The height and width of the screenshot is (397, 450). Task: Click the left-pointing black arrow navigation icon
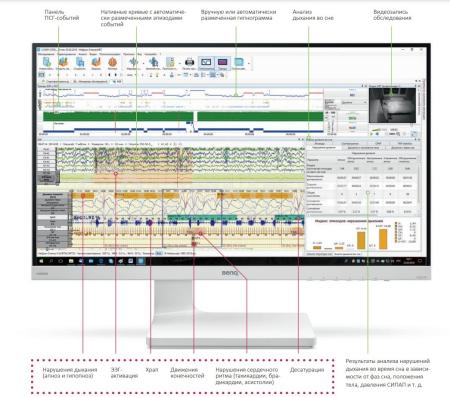click(110, 75)
